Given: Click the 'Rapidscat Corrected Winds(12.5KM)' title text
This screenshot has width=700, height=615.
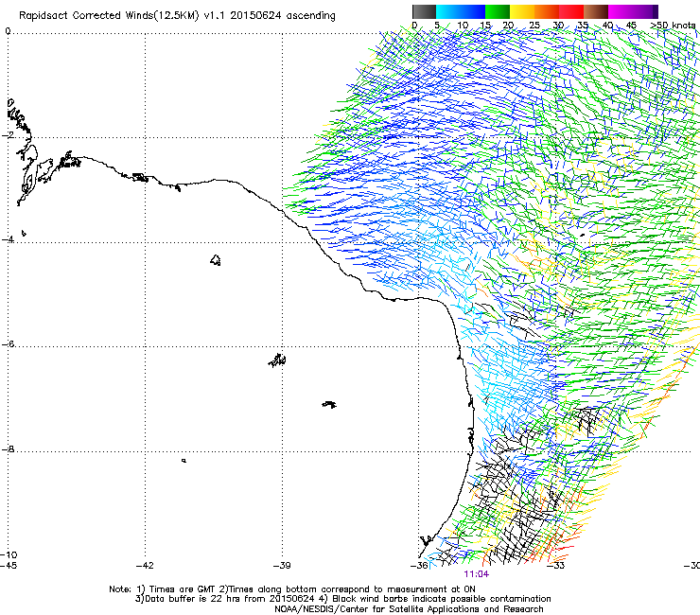Looking at the screenshot, I should pos(109,16).
